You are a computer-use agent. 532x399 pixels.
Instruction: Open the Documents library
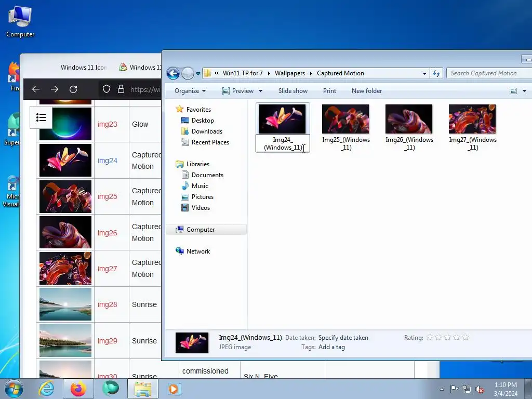click(x=207, y=175)
